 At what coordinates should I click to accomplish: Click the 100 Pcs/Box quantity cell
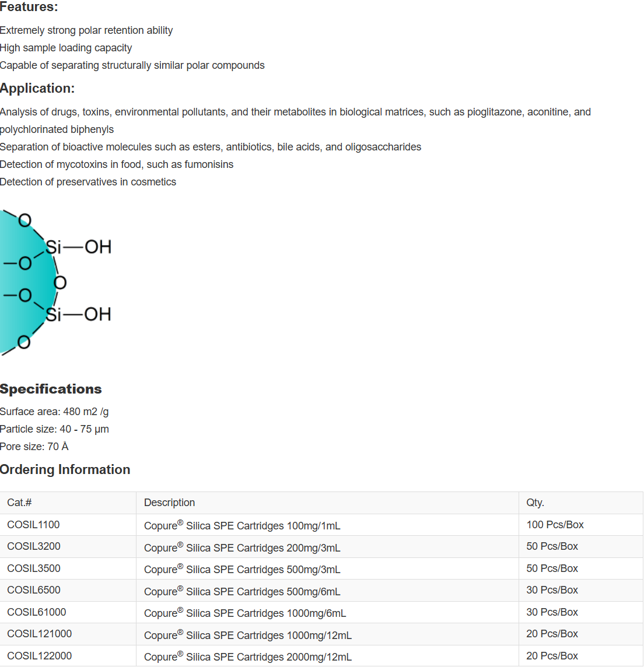[x=555, y=525]
